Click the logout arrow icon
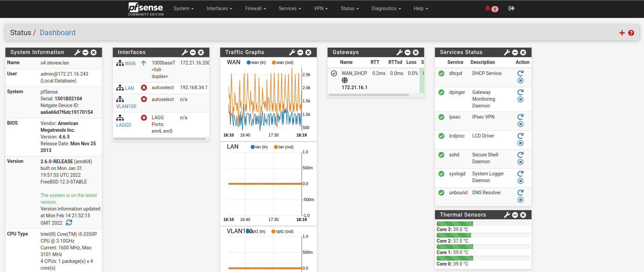 coord(512,8)
